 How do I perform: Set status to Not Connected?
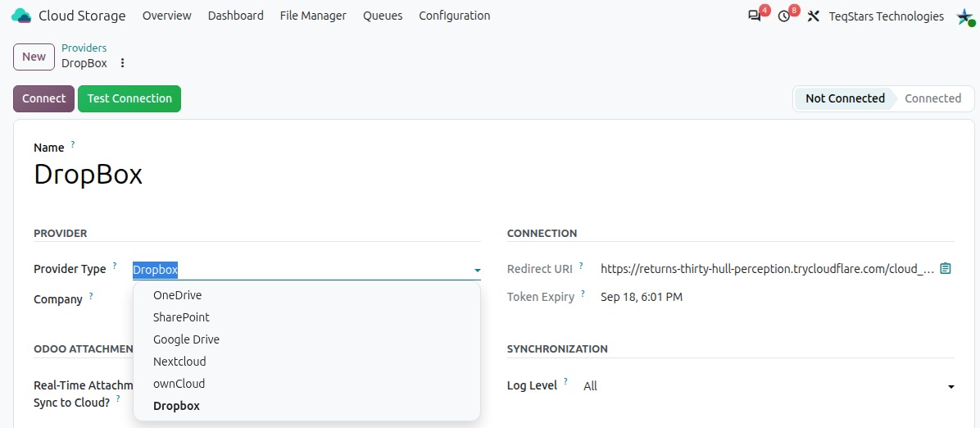pos(844,99)
